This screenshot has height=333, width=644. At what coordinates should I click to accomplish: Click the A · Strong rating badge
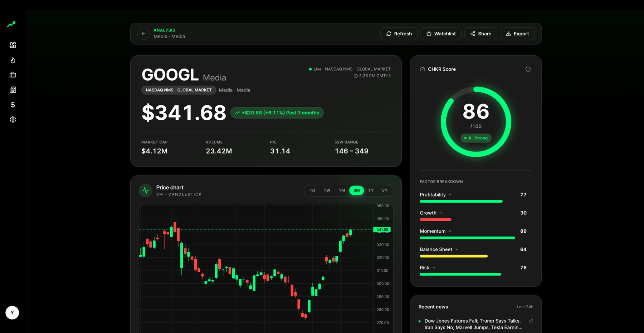click(476, 138)
